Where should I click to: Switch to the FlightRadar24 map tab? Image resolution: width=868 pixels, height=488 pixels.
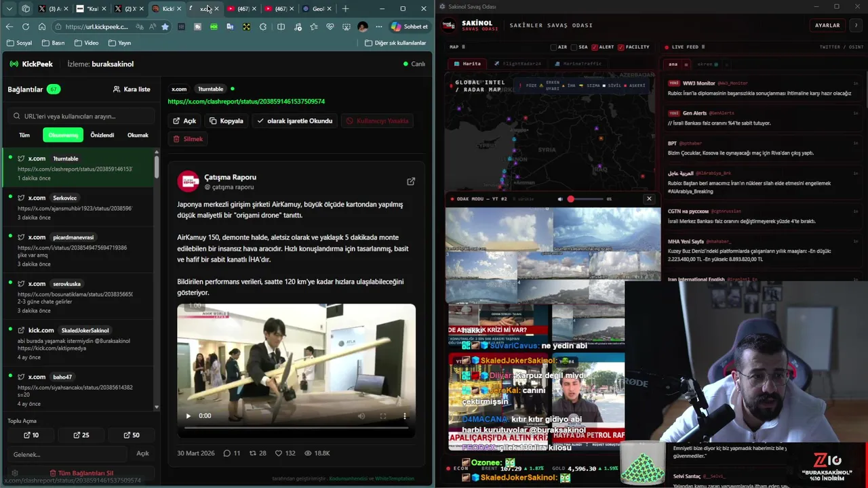click(x=517, y=64)
